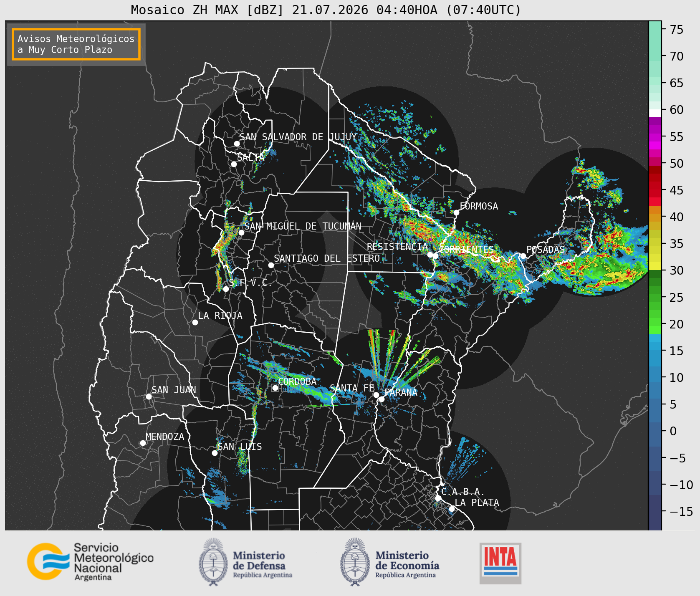Select the Córdoba city marker
The height and width of the screenshot is (596, 700).
click(x=275, y=388)
